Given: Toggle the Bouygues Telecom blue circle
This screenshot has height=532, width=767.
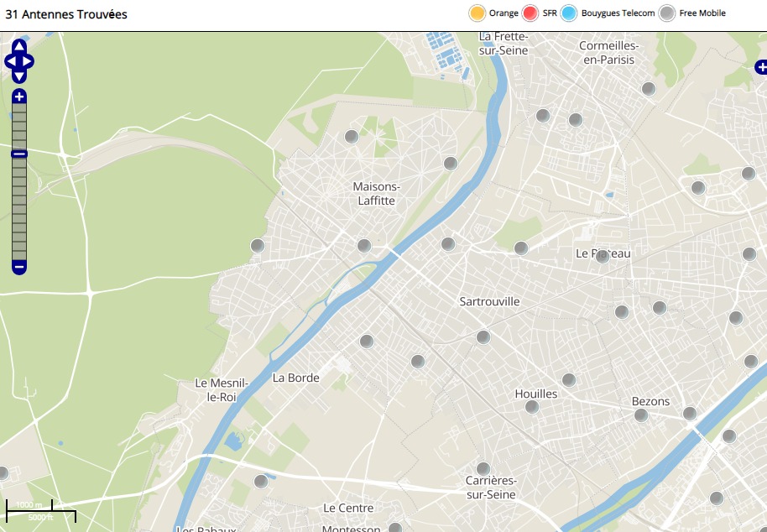Looking at the screenshot, I should pyautogui.click(x=569, y=13).
